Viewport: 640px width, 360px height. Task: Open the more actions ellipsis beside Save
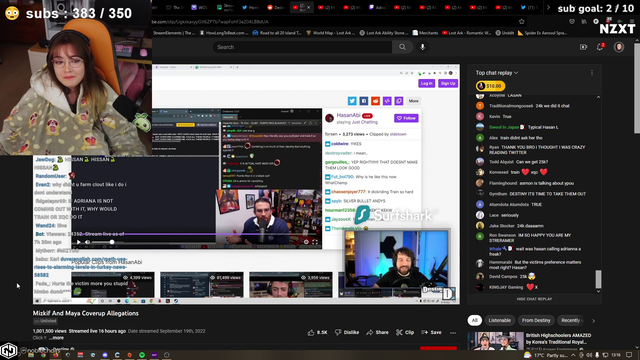tap(453, 333)
